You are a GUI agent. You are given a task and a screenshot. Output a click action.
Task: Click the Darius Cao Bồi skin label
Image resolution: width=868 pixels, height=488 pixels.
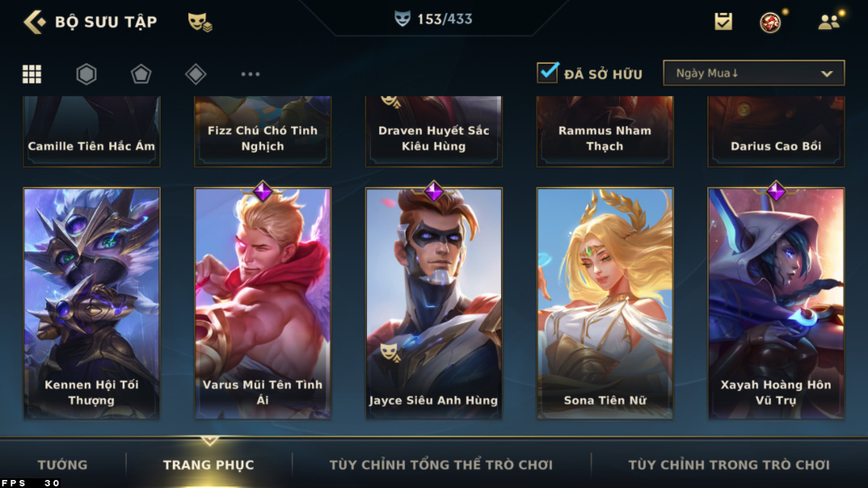[x=776, y=146]
